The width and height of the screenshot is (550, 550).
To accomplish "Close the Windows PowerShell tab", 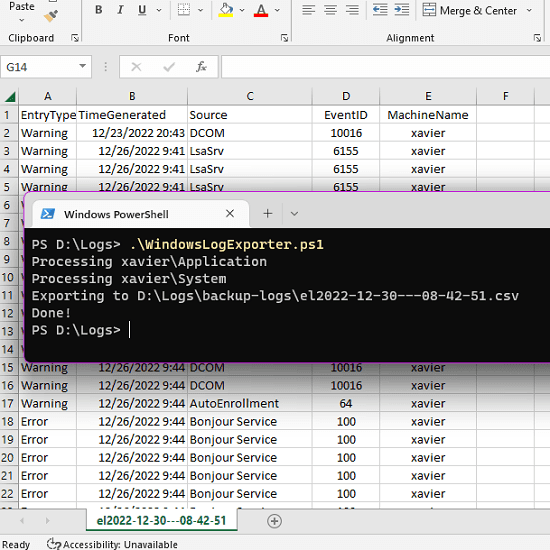I will click(230, 213).
